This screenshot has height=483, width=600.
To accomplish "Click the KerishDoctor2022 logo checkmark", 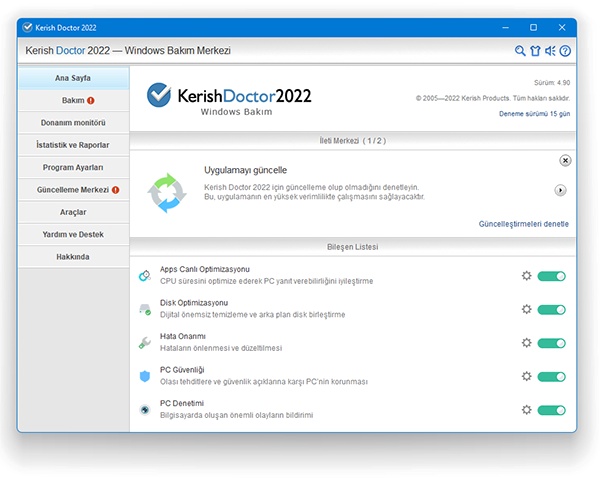I will (159, 95).
